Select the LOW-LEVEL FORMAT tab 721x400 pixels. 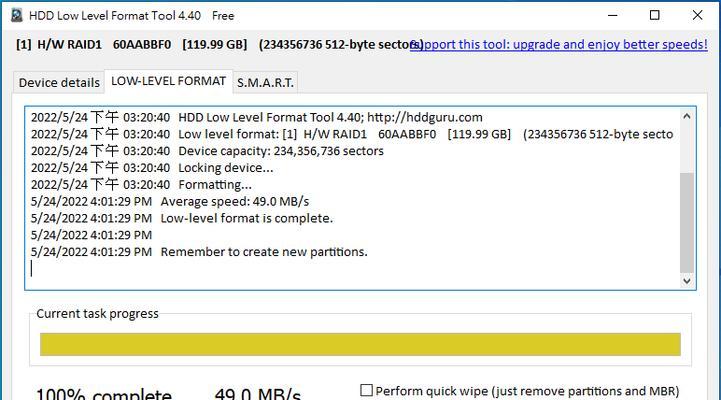pos(168,81)
